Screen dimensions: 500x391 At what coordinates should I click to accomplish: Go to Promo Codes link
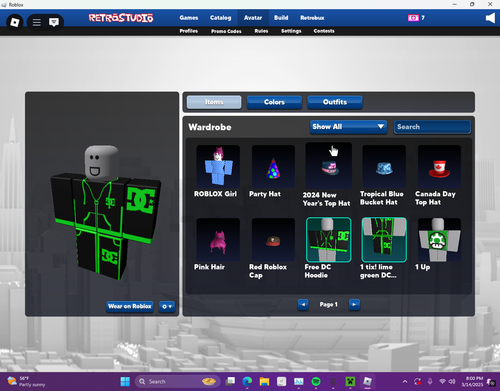(226, 31)
